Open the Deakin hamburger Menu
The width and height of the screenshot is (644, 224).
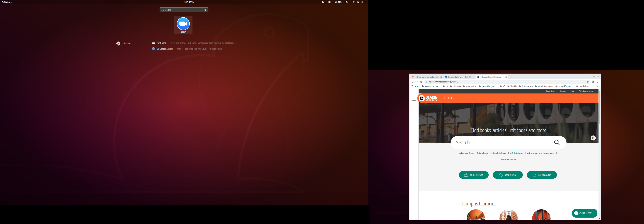pyautogui.click(x=414, y=98)
